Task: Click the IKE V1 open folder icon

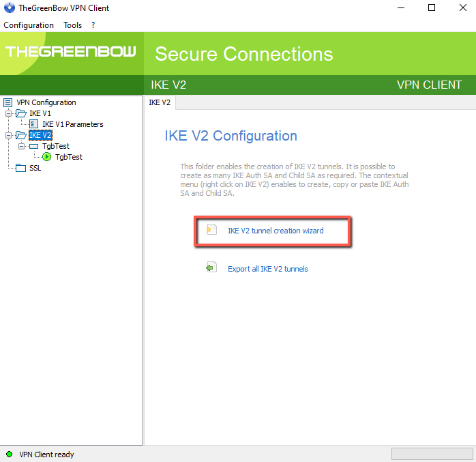Action: [x=21, y=113]
